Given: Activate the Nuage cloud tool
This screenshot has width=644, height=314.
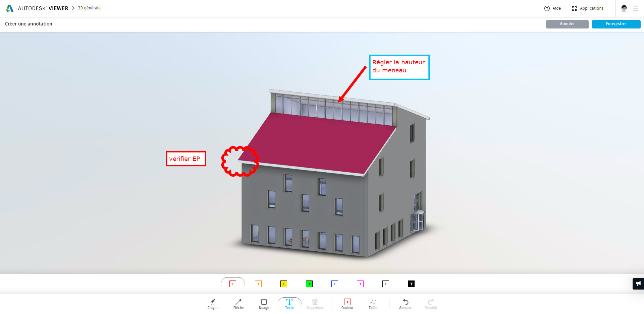Looking at the screenshot, I should 264,303.
